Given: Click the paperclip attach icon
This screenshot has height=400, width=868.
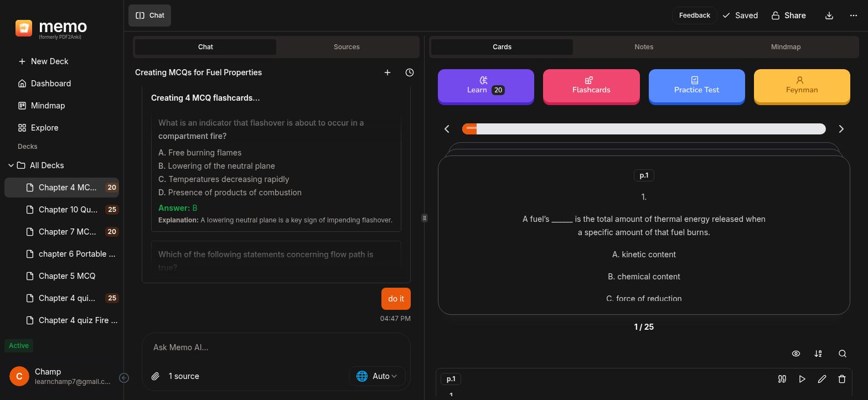Looking at the screenshot, I should (x=156, y=376).
